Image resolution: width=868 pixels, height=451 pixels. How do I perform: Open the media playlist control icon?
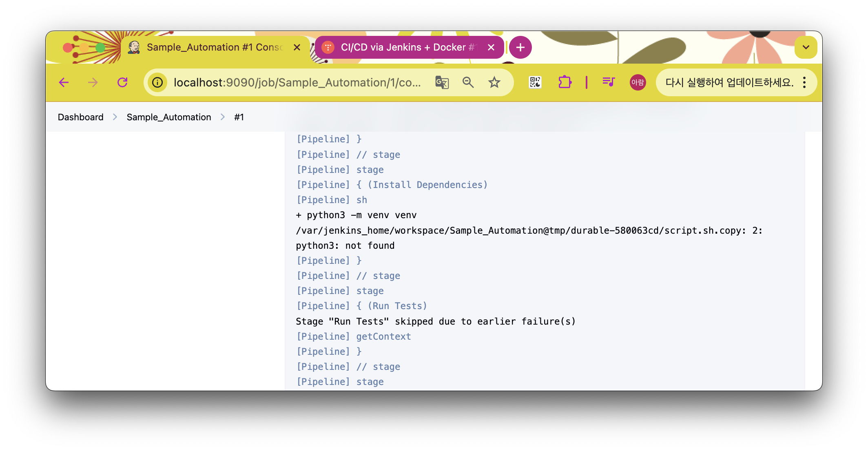point(609,82)
